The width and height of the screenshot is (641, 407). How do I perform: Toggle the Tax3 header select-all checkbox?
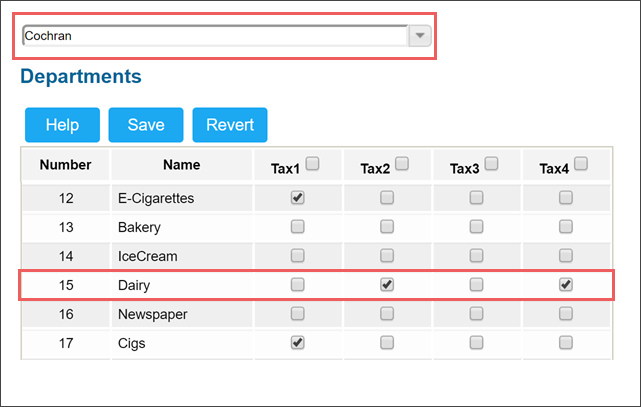[492, 163]
